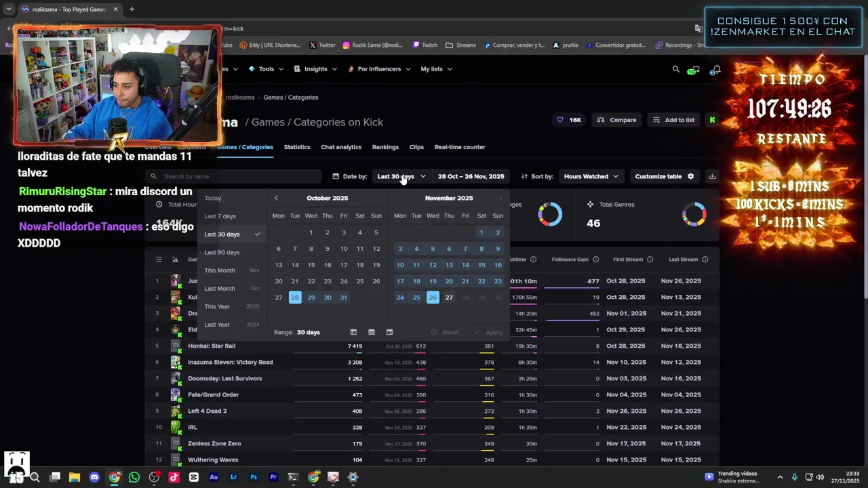Click the list icon in table header
This screenshot has width=868, height=488.
click(x=159, y=260)
